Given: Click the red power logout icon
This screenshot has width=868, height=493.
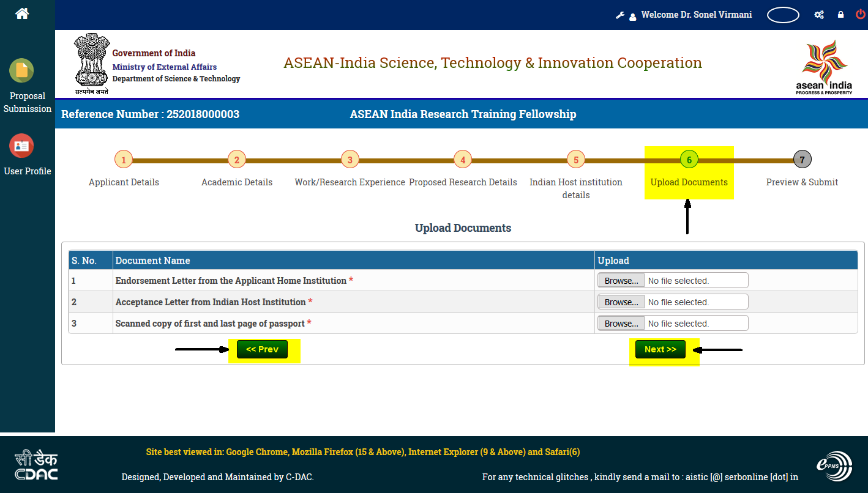Looking at the screenshot, I should (861, 14).
